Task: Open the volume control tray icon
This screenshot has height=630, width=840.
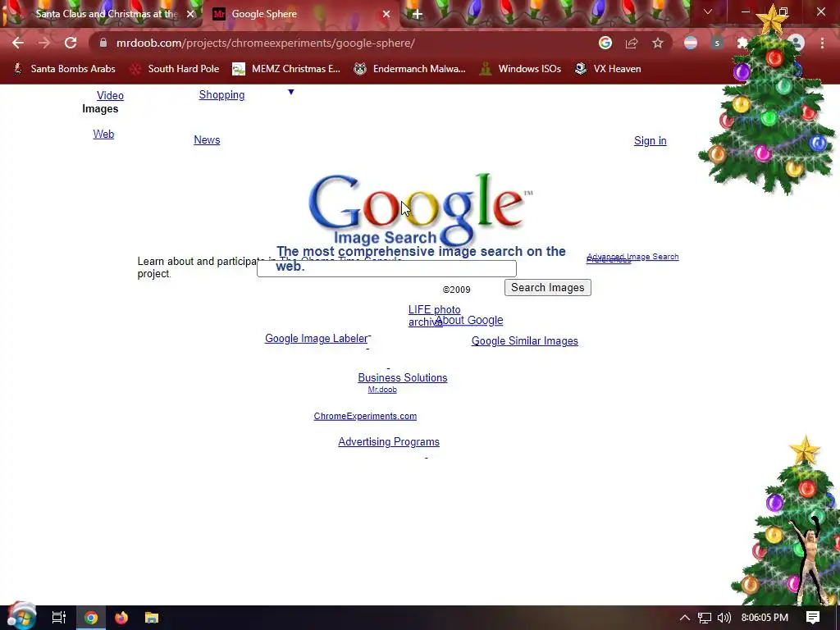Action: 724,618
